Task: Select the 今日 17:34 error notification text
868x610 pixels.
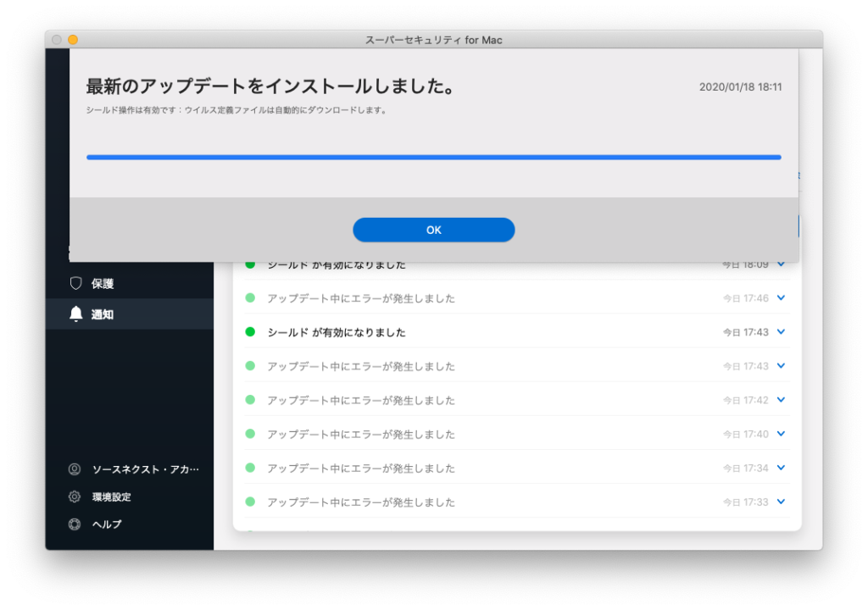Action: [x=361, y=469]
